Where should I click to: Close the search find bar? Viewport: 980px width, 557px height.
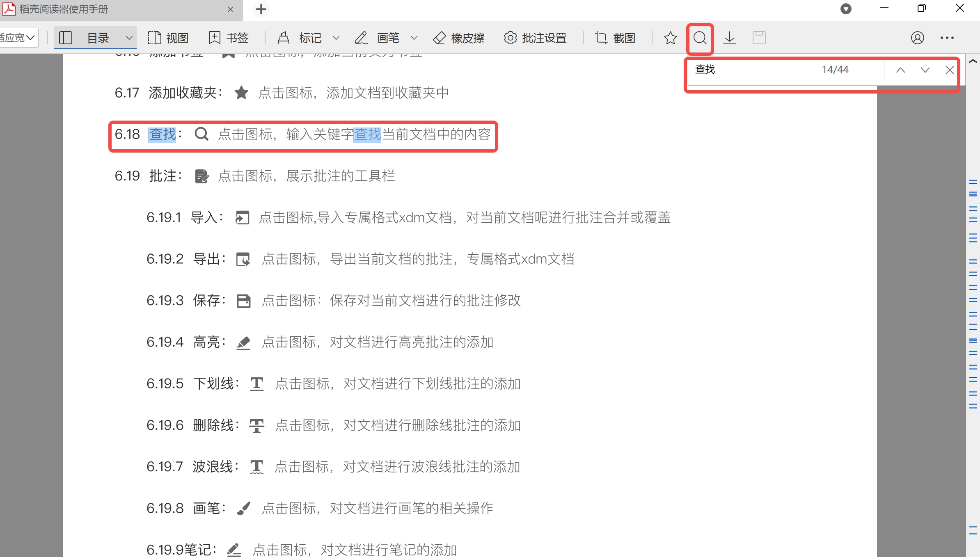click(949, 70)
